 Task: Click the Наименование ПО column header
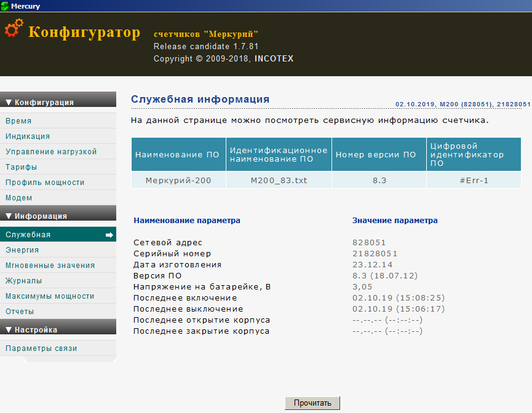(178, 154)
